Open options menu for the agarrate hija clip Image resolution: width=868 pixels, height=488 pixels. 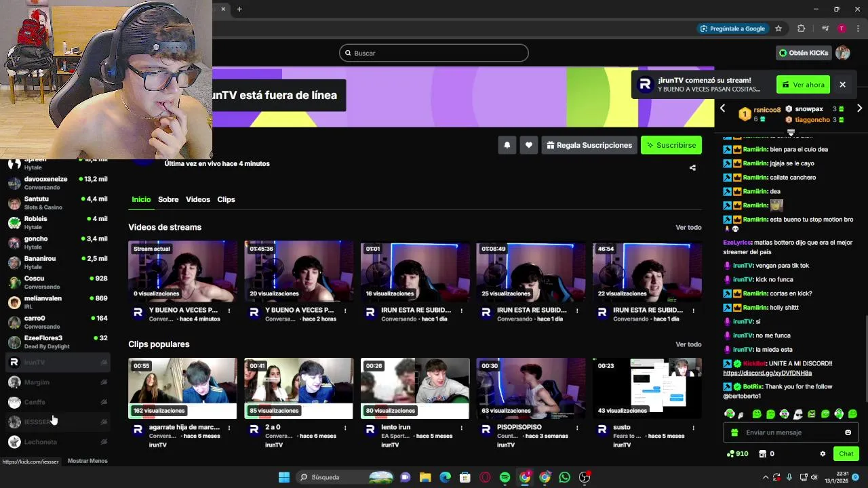(x=229, y=428)
